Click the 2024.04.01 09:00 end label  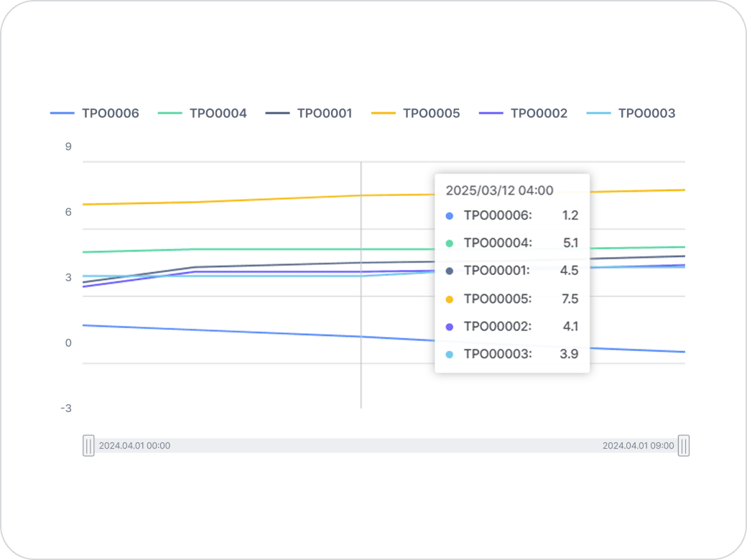point(638,446)
